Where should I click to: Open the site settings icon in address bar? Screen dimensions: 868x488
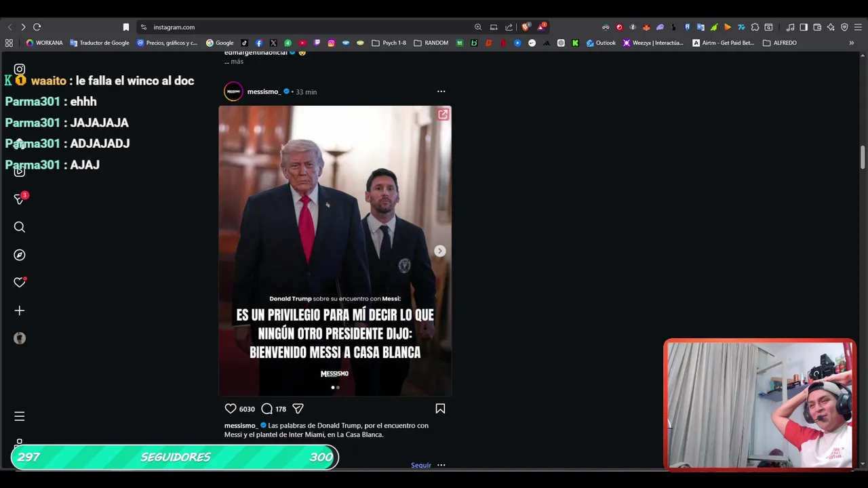143,27
